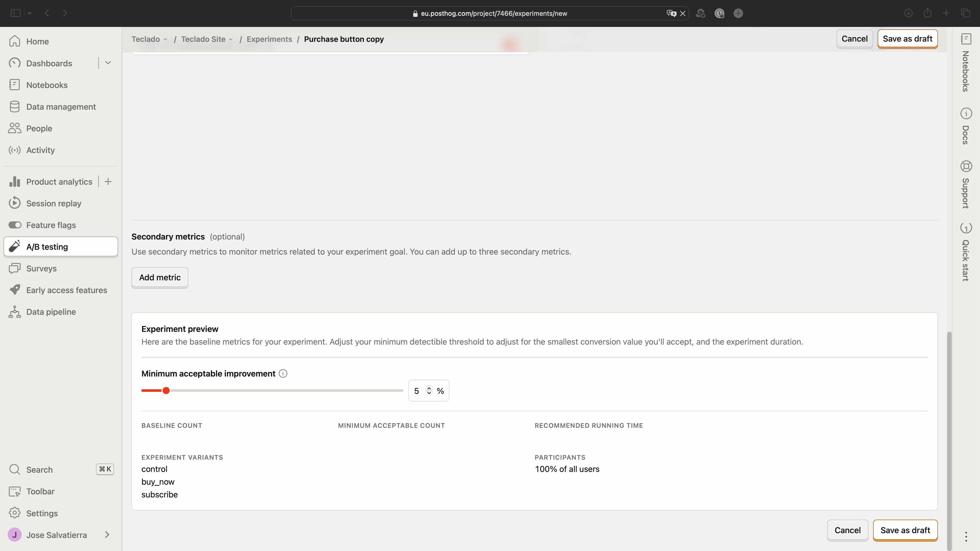Select A/B testing in the sidebar

tap(61, 247)
